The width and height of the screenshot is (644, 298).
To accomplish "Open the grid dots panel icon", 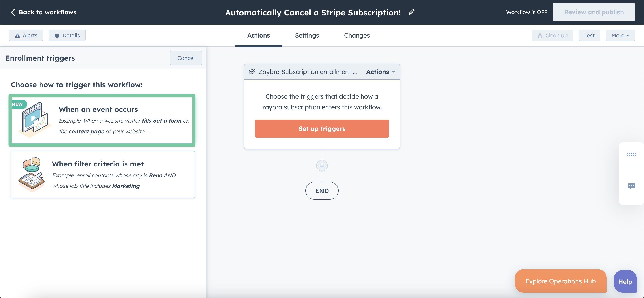I will point(631,155).
